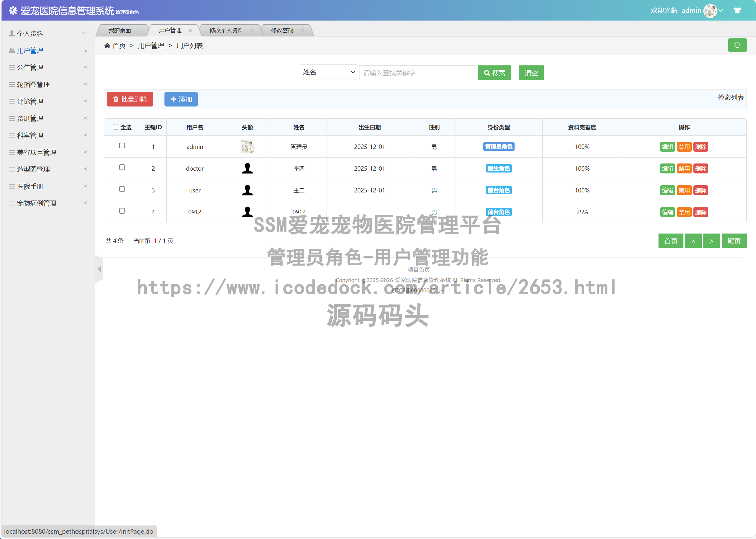The width and height of the screenshot is (756, 539).
Task: Open the 宠物病例管理 sidebar menu
Action: tap(36, 203)
